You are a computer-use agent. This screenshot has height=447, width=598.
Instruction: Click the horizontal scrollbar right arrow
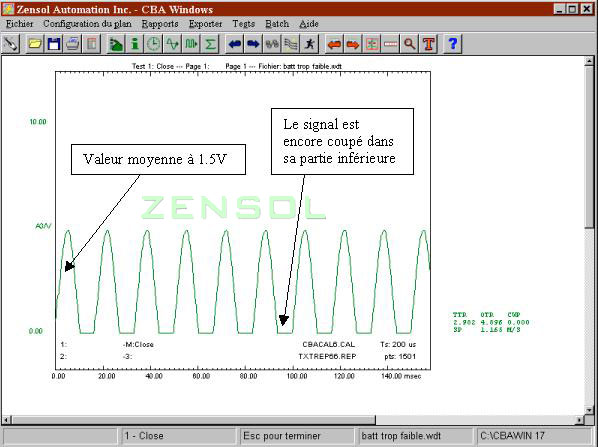coord(579,420)
